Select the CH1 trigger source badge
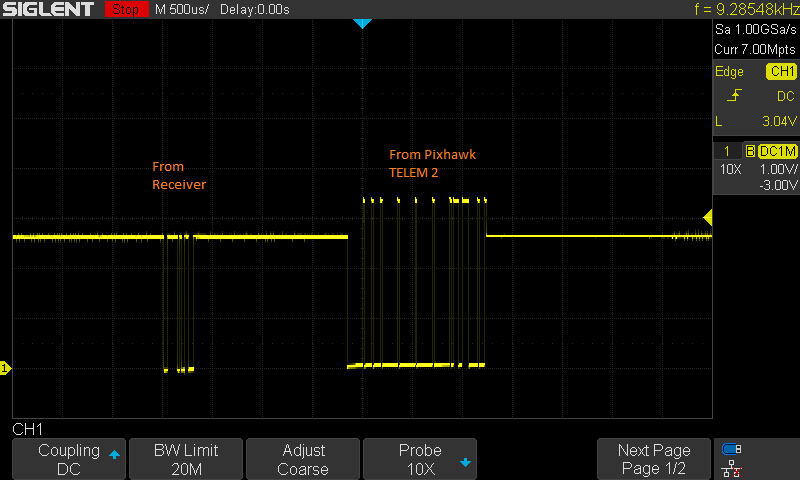The height and width of the screenshot is (480, 800). [781, 71]
